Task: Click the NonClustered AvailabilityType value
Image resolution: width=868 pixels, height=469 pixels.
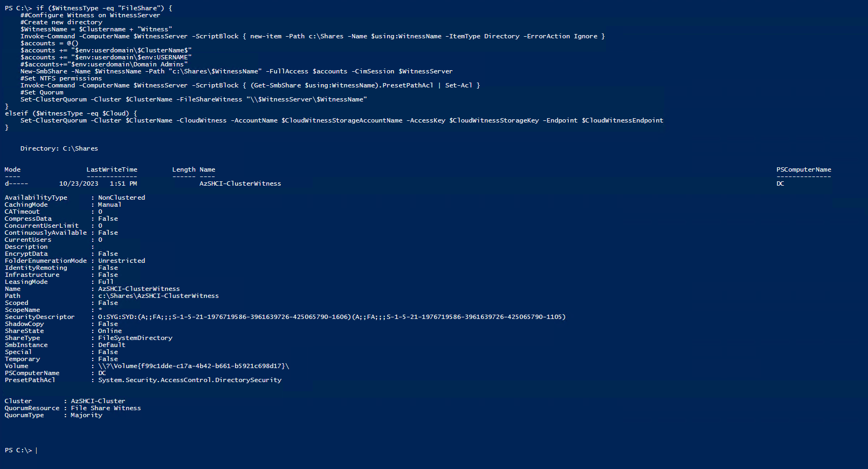Action: (x=121, y=198)
